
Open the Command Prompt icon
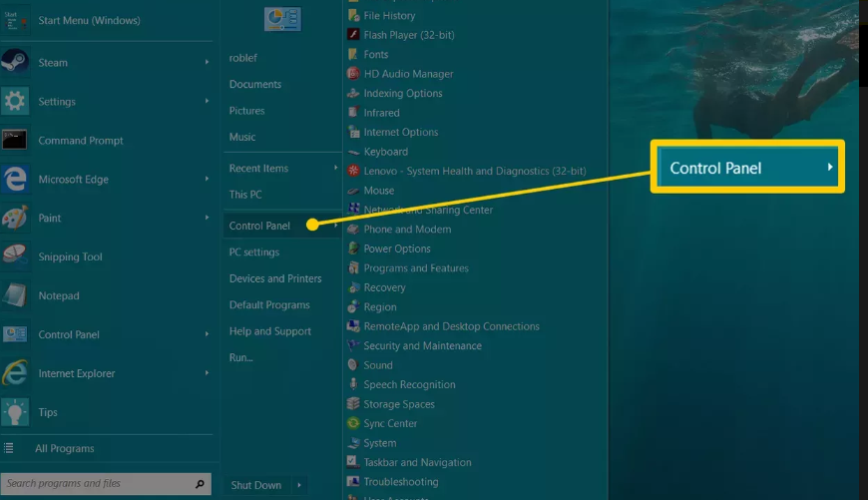point(15,140)
